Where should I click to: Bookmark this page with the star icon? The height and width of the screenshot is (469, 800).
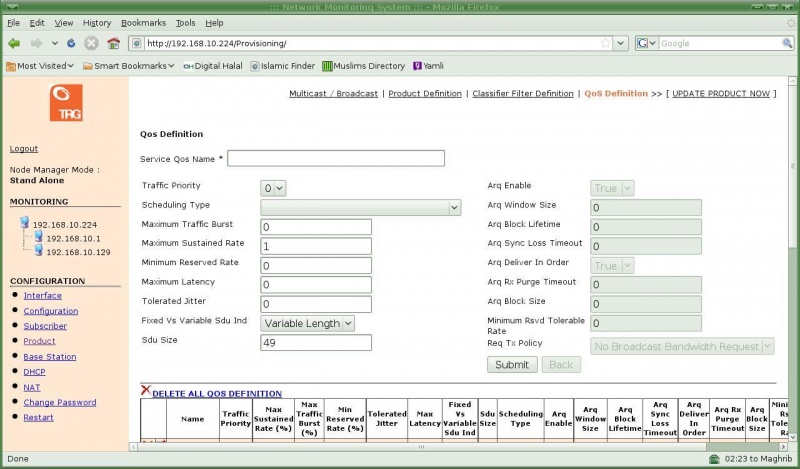click(x=605, y=43)
